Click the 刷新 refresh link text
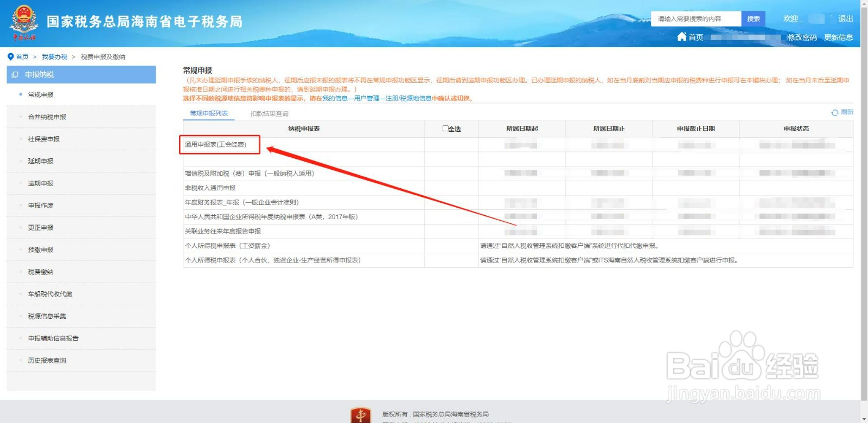The image size is (868, 423). tap(847, 112)
